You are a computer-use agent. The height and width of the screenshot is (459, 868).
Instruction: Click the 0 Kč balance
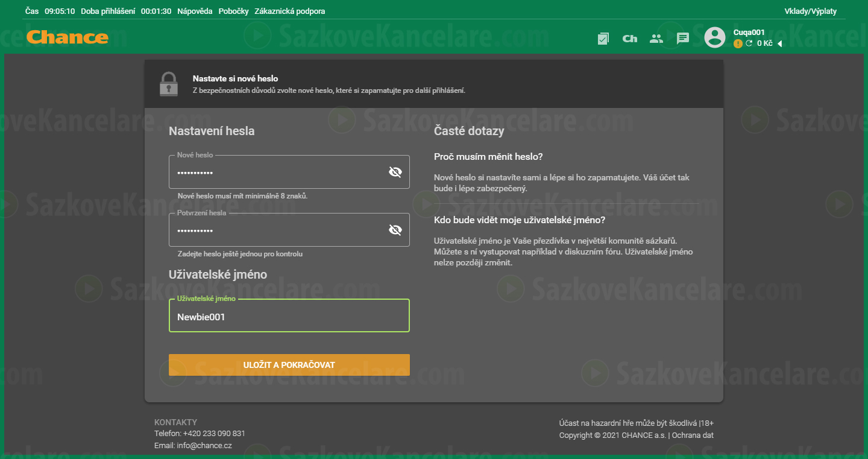pos(764,43)
